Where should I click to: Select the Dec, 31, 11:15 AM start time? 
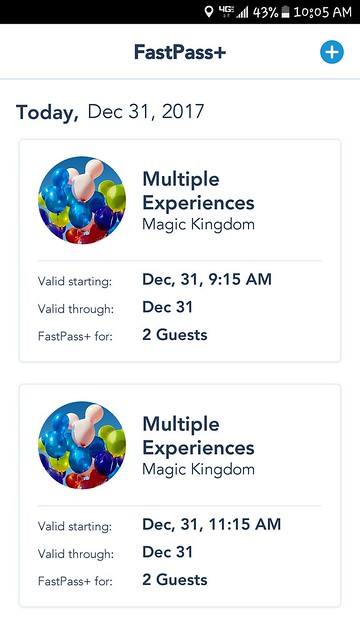tap(211, 524)
